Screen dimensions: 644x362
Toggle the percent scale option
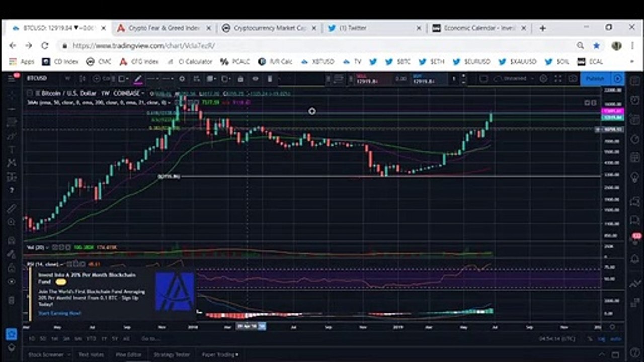589,339
